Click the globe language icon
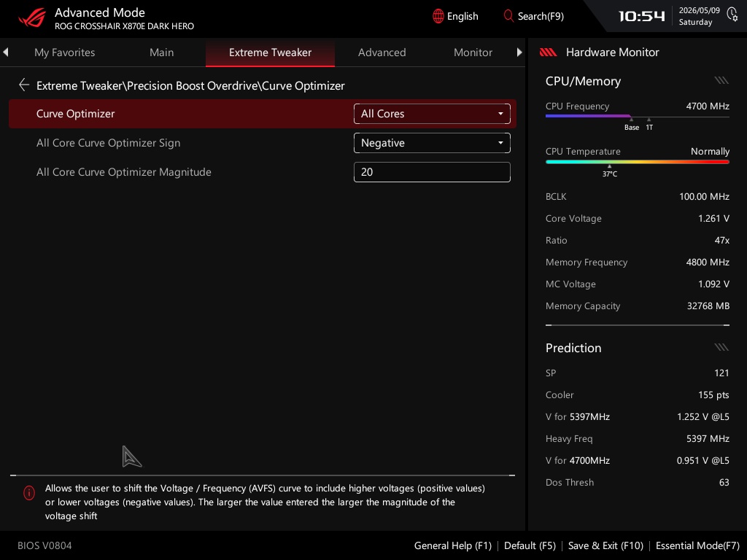 438,16
